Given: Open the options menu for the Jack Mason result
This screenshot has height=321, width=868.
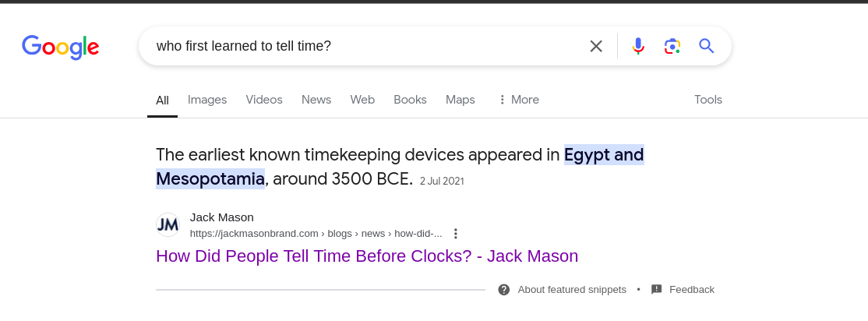Looking at the screenshot, I should coord(456,234).
